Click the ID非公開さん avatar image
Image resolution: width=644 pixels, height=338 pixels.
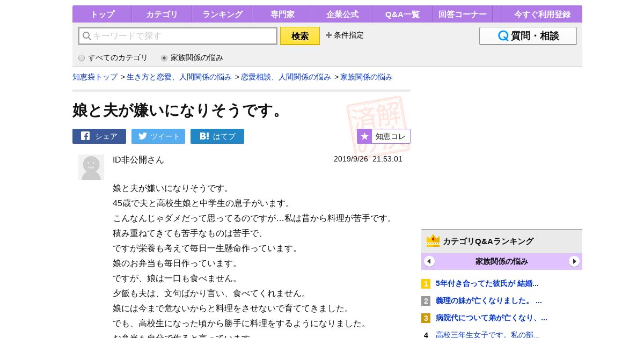tap(91, 167)
